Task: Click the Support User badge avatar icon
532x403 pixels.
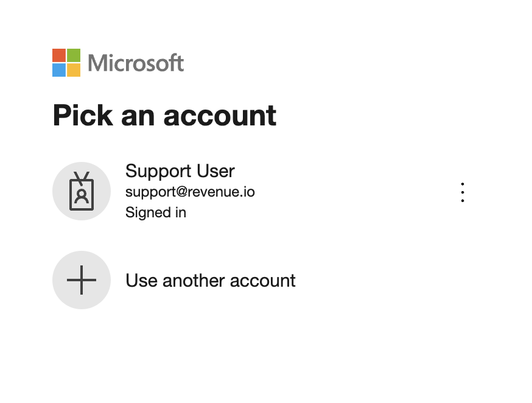Action: [82, 191]
